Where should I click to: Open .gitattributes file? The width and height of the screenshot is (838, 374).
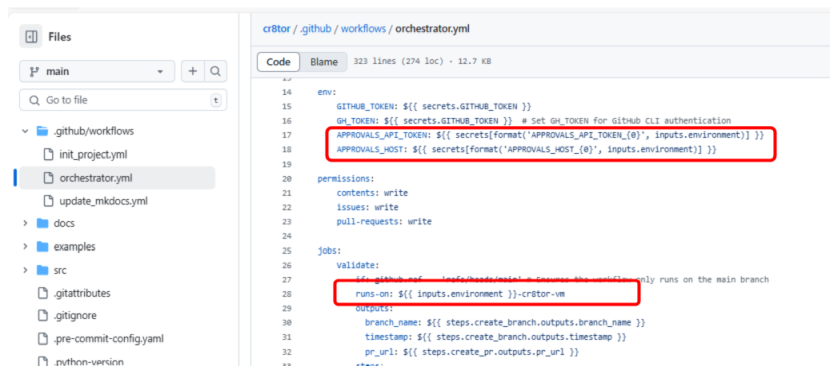click(82, 293)
